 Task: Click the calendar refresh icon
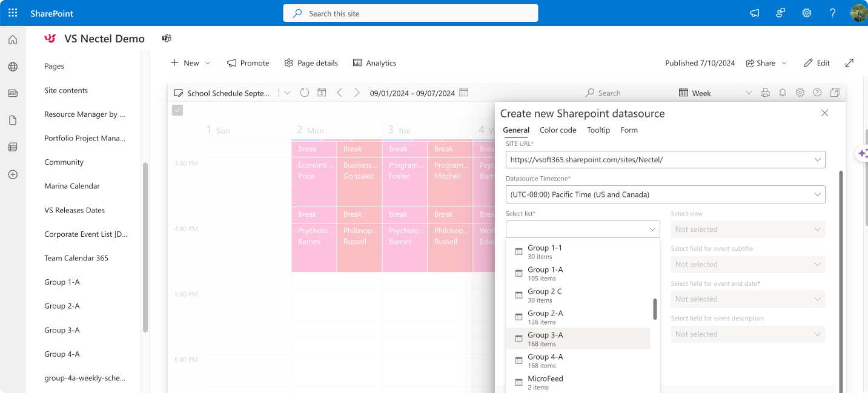(x=305, y=93)
